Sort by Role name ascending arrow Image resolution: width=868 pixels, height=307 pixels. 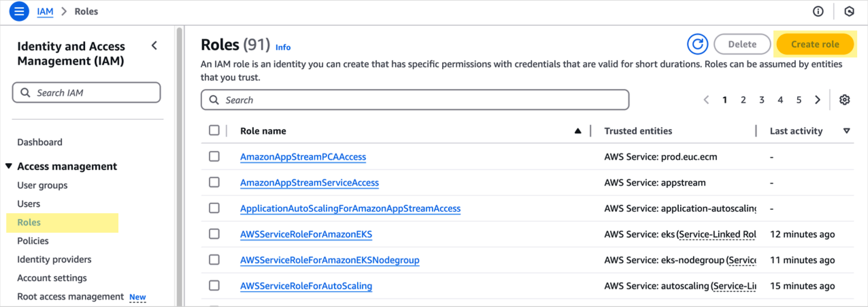tap(578, 131)
